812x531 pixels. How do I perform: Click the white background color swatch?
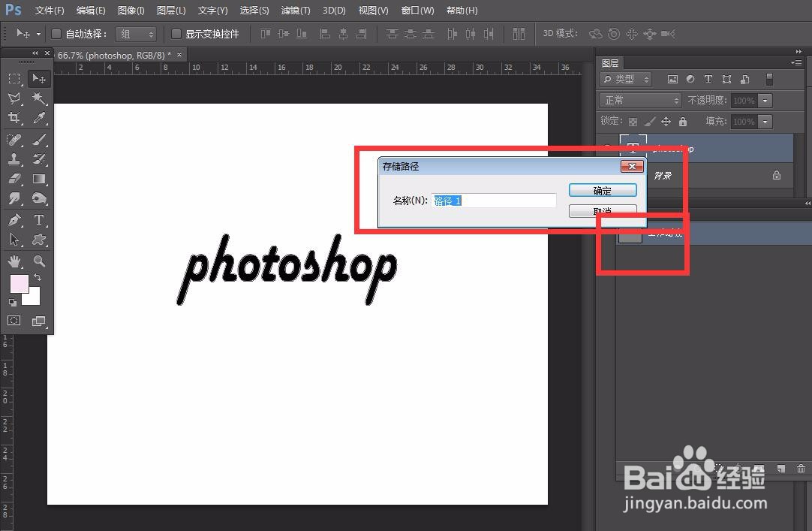tap(34, 298)
